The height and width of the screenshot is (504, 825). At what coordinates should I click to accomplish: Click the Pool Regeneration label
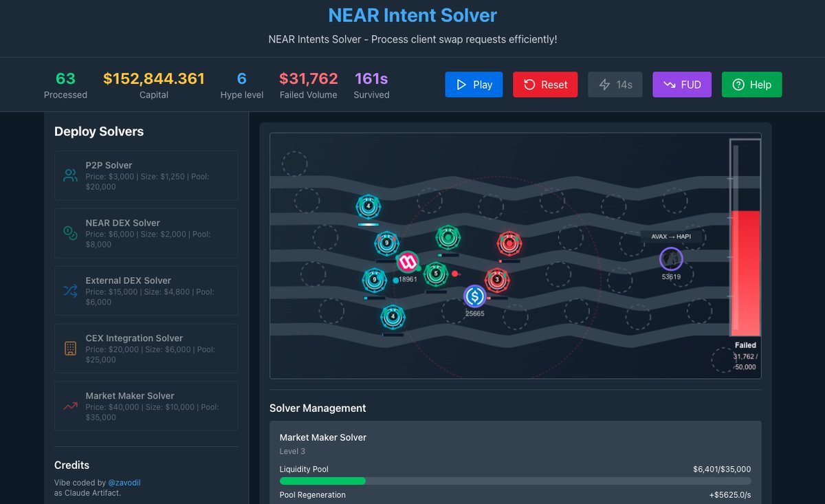click(313, 494)
